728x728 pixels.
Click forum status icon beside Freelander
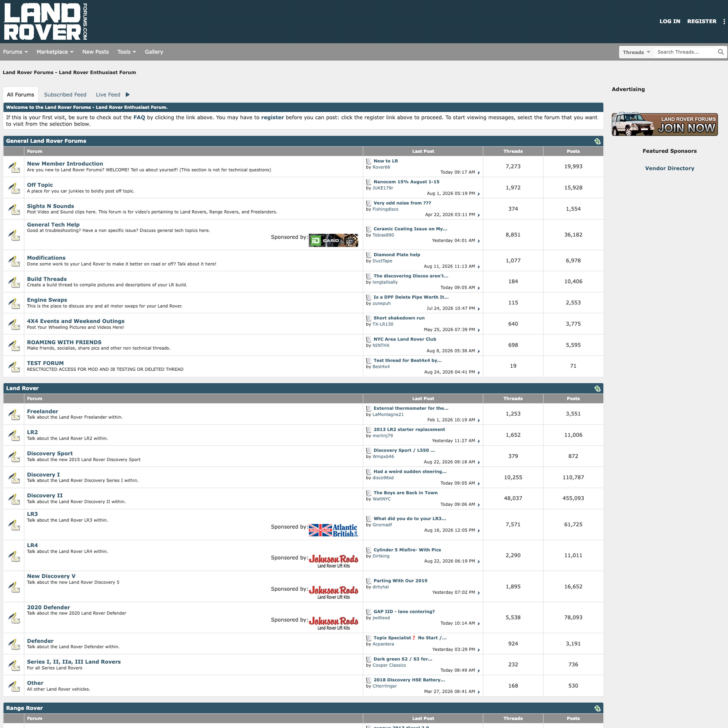pyautogui.click(x=14, y=414)
